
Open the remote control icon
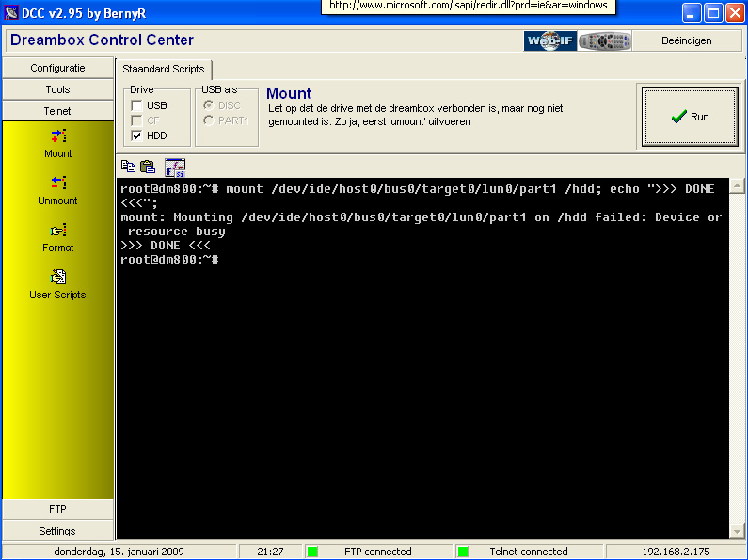(605, 40)
